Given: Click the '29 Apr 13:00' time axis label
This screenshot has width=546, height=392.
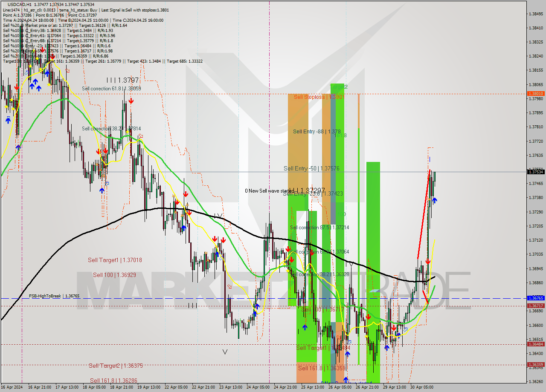Looking at the screenshot, I should [395, 387].
